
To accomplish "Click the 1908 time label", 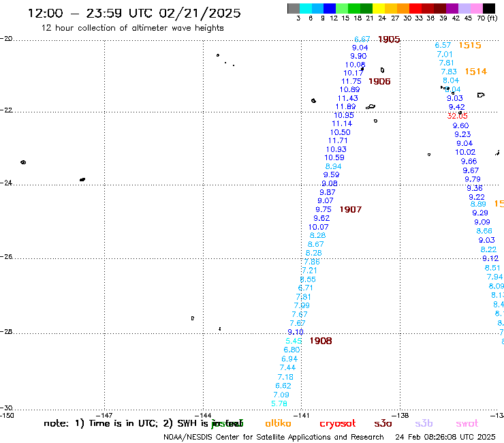I will pyautogui.click(x=321, y=341).
